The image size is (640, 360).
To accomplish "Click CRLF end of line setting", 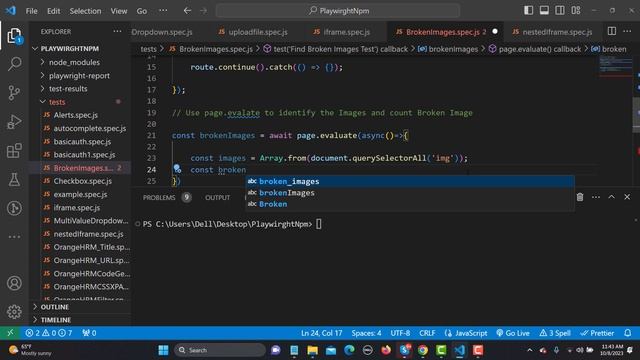I will (427, 333).
